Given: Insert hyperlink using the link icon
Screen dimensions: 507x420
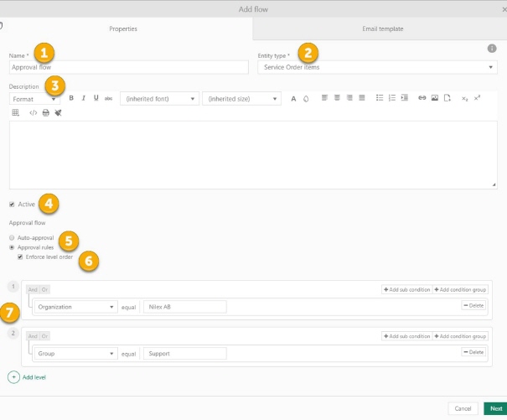Looking at the screenshot, I should (x=422, y=98).
